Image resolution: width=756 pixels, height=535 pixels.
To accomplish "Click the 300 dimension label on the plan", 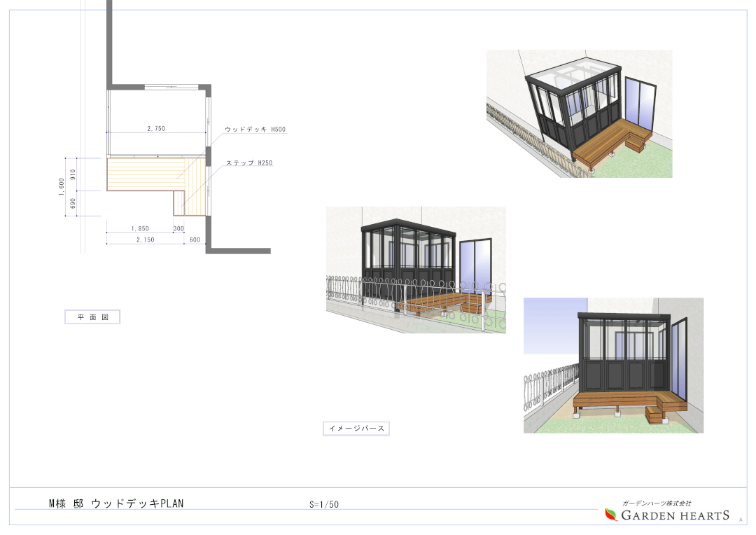I will pos(178,228).
